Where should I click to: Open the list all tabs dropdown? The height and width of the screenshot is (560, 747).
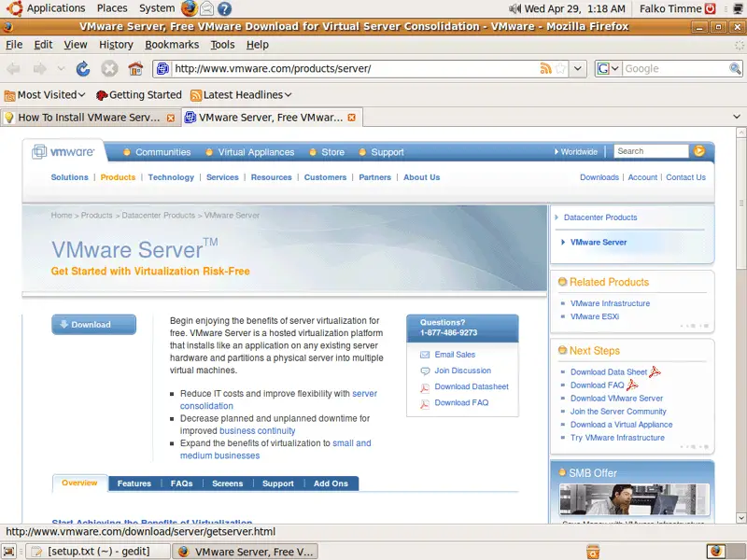click(737, 117)
